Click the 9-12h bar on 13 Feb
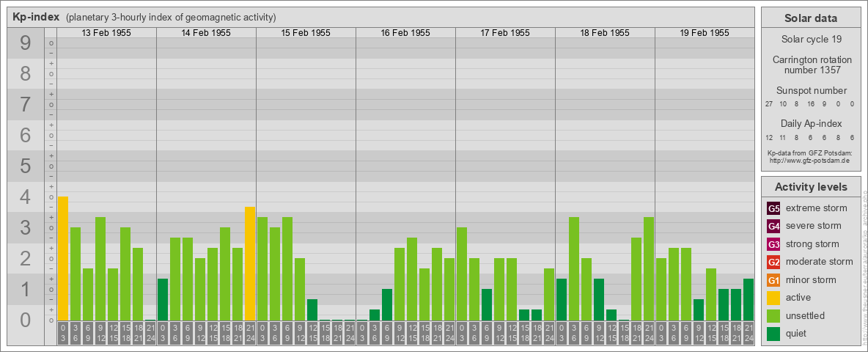This screenshot has width=868, height=352. point(100,268)
